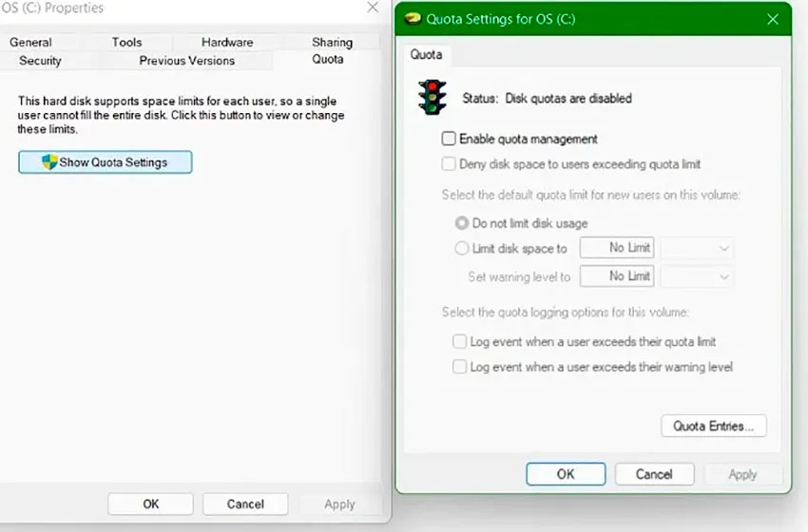Click Apply in Quota Settings dialog

(x=743, y=474)
